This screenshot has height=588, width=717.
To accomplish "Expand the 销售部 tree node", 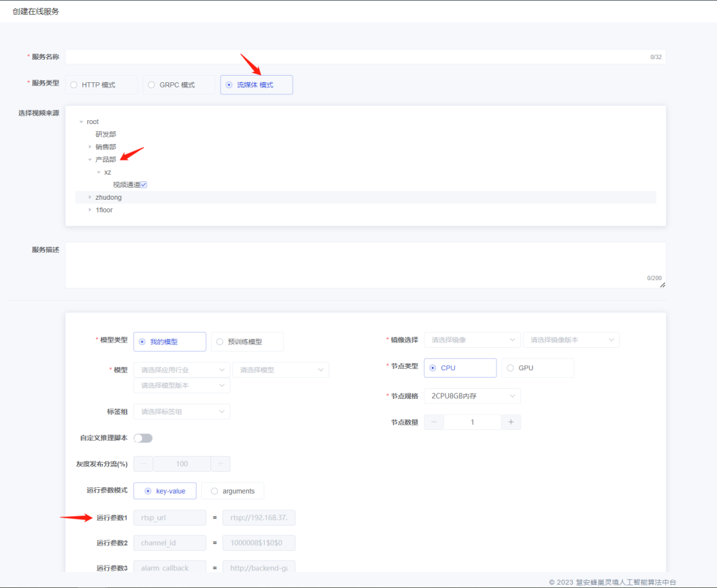I will pos(90,147).
